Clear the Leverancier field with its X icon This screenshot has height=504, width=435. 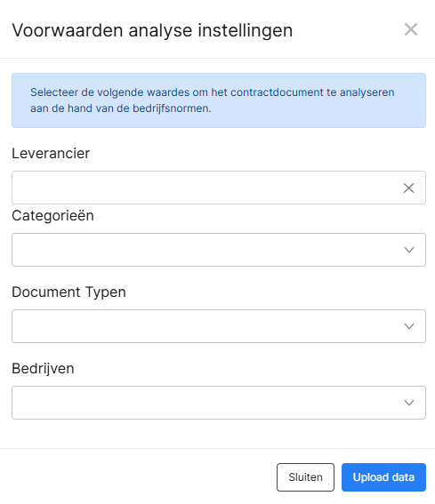(408, 188)
